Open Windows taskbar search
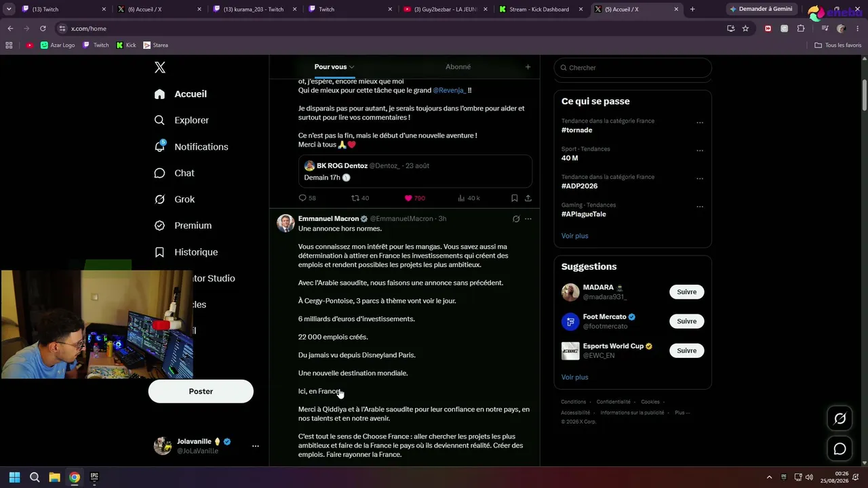 click(x=35, y=477)
